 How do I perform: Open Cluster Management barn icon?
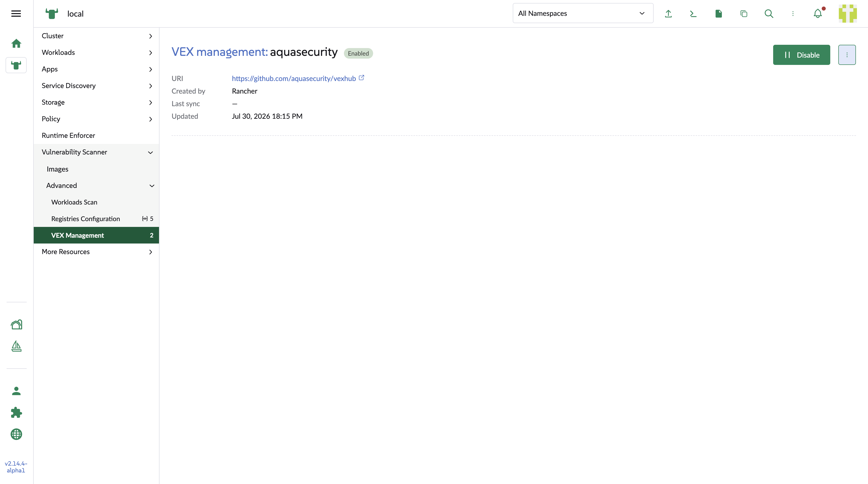click(x=16, y=324)
